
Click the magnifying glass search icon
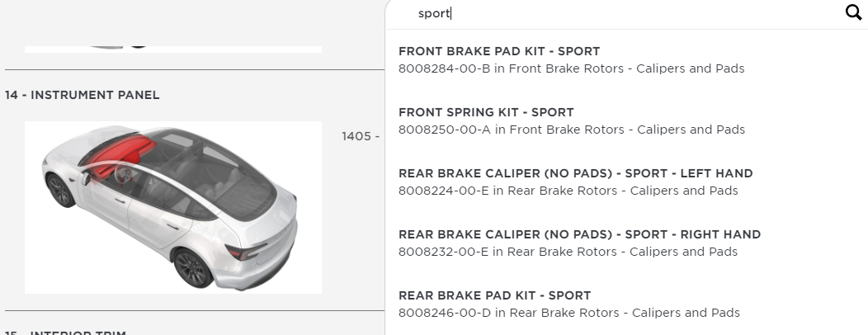click(x=853, y=13)
